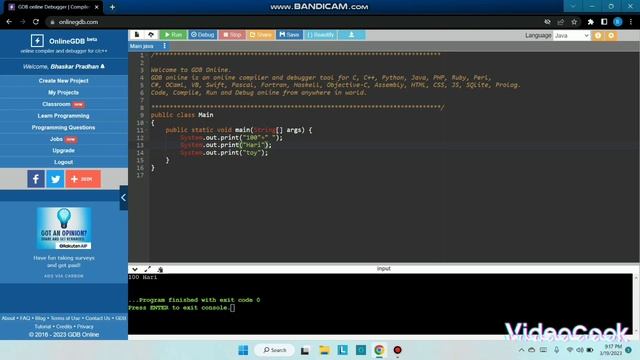The width and height of the screenshot is (640, 360).
Task: Open a new browser tab with plus
Action: (112, 7)
